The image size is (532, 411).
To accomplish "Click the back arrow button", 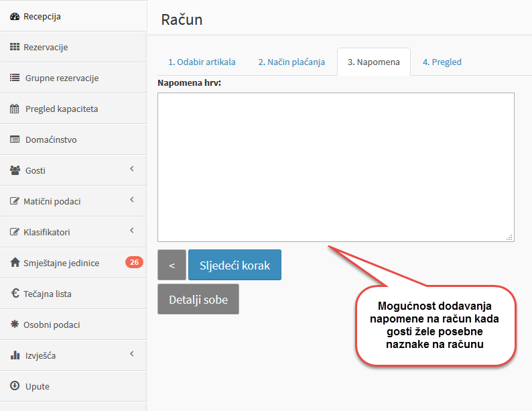I will coord(172,265).
